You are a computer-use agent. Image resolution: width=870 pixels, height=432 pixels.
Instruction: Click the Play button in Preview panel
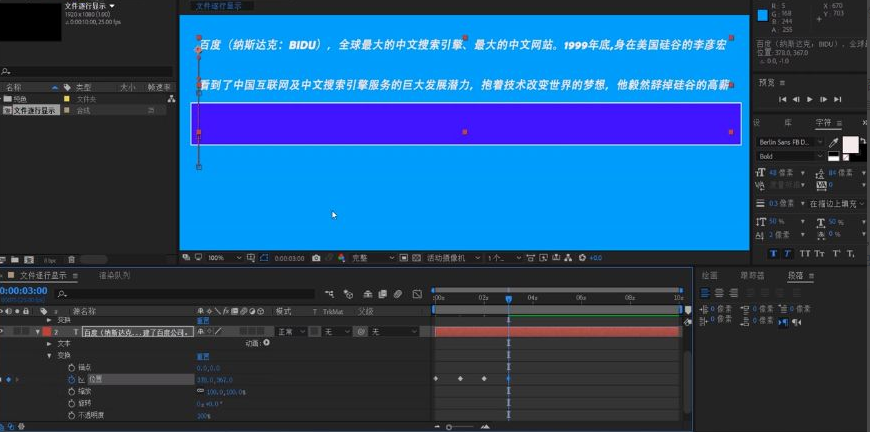click(x=809, y=99)
